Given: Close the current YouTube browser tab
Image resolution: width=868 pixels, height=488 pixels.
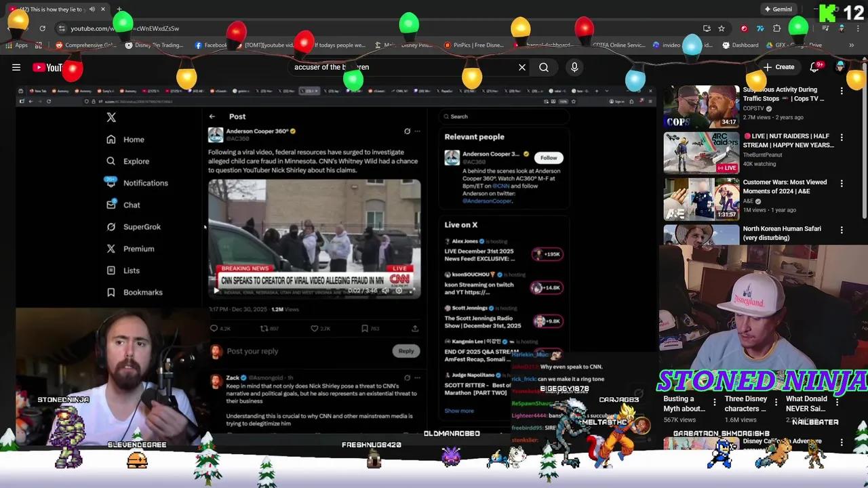Looking at the screenshot, I should click(103, 9).
